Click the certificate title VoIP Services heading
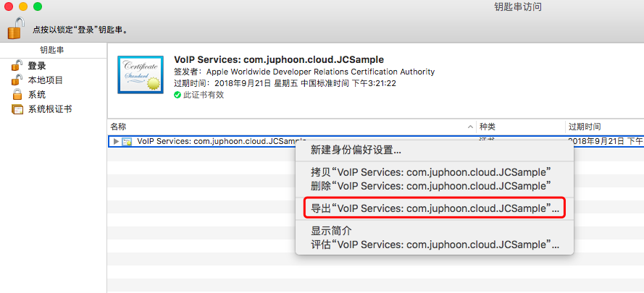The image size is (644, 293). click(x=279, y=59)
